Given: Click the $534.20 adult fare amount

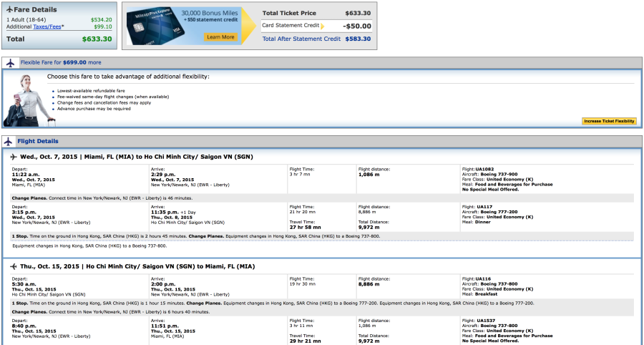Looking at the screenshot, I should click(x=101, y=20).
